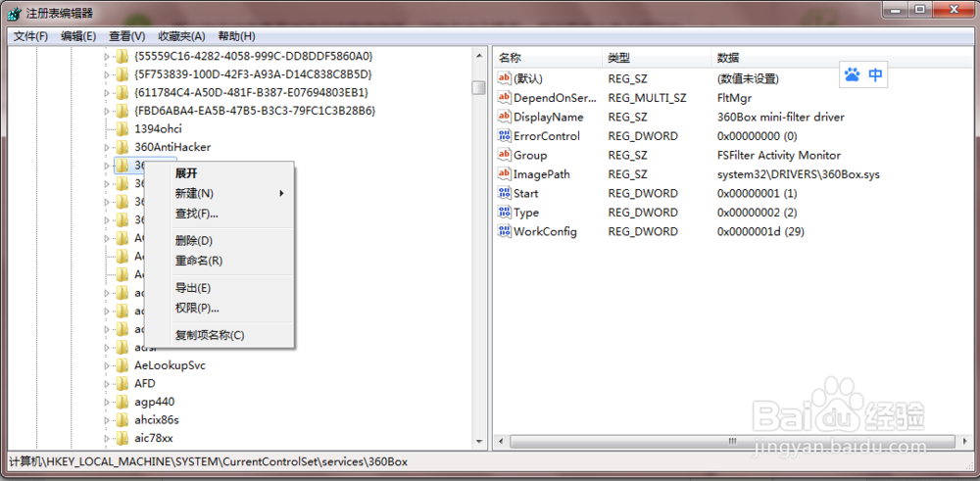The width and height of the screenshot is (980, 481).
Task: Choose 删除(D) in the context menu
Action: (220, 241)
